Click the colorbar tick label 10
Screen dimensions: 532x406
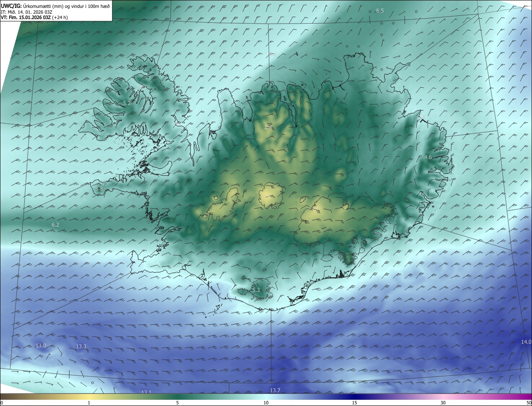266,403
